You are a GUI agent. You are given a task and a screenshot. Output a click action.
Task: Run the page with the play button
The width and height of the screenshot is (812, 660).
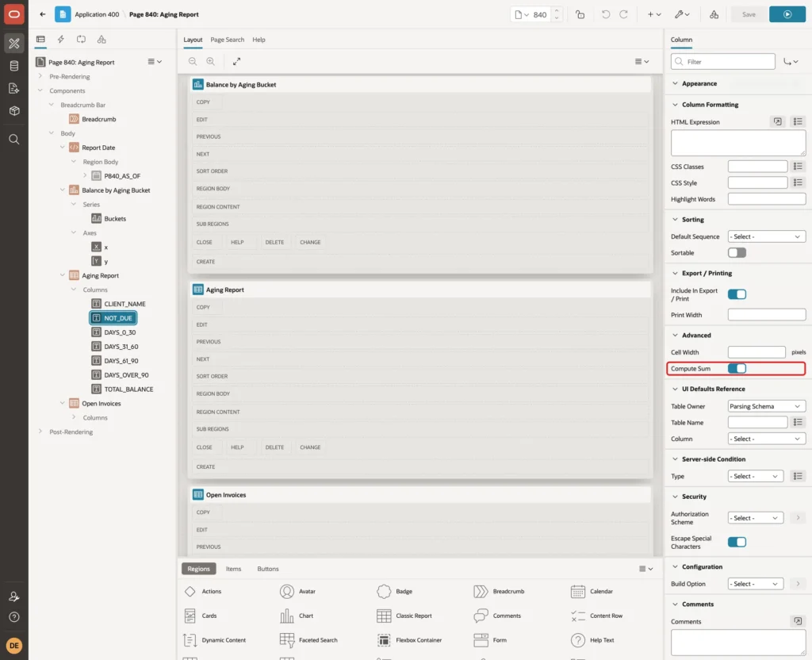point(787,14)
